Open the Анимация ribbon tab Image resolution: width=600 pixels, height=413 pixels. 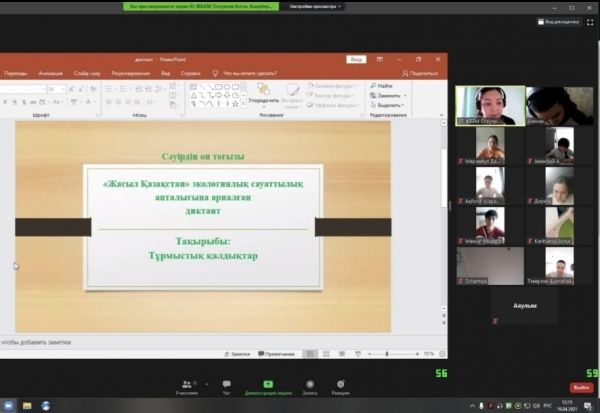tap(50, 73)
